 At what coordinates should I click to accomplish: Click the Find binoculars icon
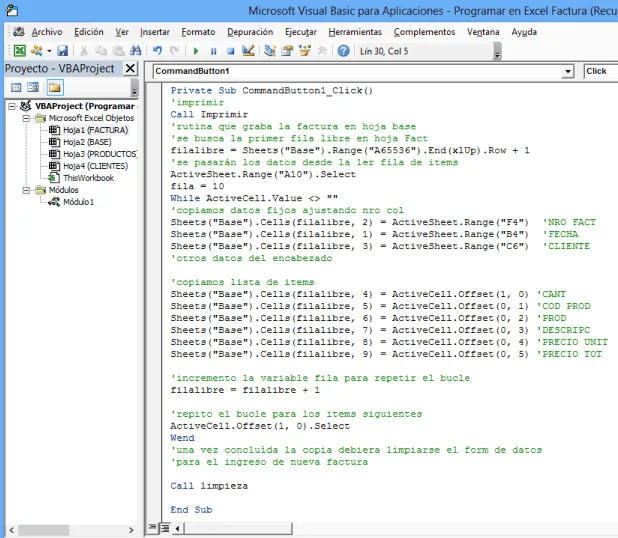click(135, 50)
